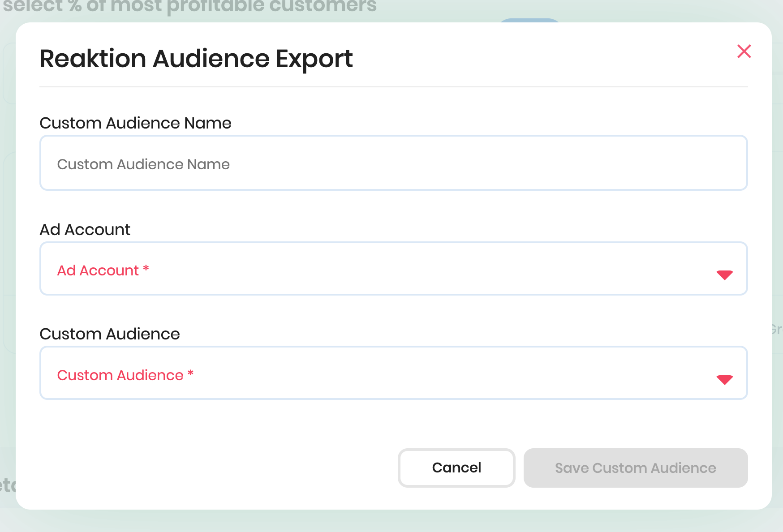Click the red asterisk beside Custom Audience placeholder
Viewport: 783px width, 532px height.
191,373
